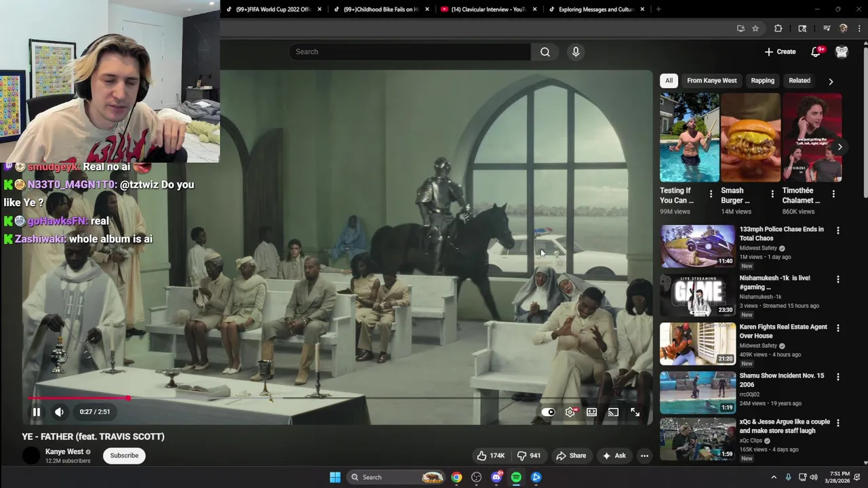The width and height of the screenshot is (868, 488).
Task: Open options for Timothée Chalamet short
Action: pyautogui.click(x=833, y=194)
